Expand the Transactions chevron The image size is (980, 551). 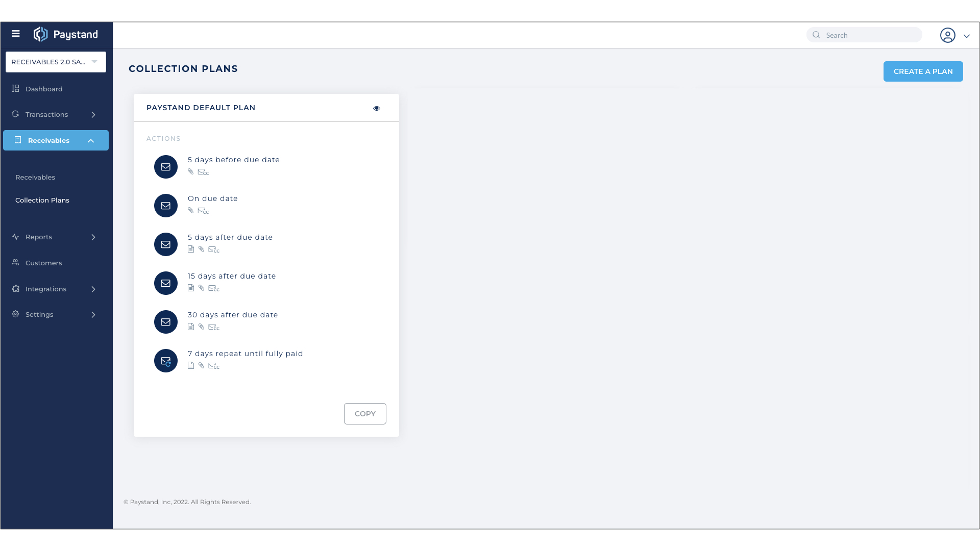[93, 115]
